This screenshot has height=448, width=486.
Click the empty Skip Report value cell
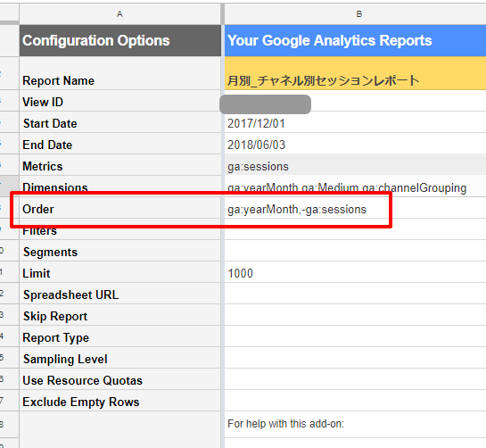coord(355,315)
